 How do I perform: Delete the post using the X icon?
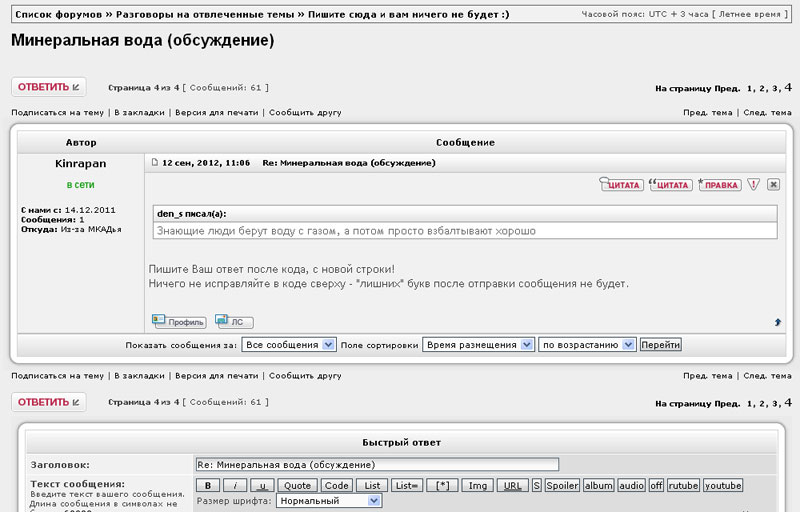pyautogui.click(x=773, y=185)
